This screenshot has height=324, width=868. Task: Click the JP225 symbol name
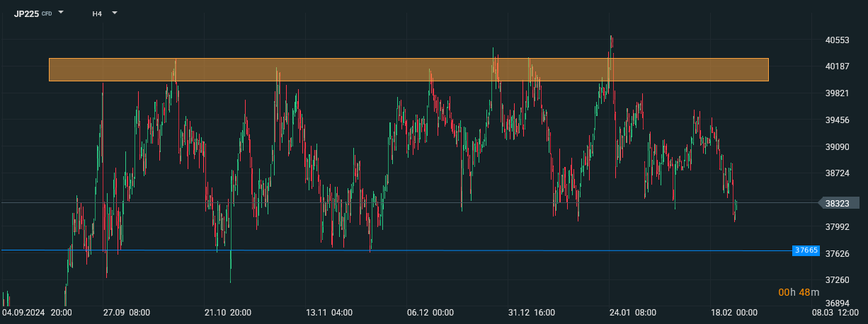[26, 13]
